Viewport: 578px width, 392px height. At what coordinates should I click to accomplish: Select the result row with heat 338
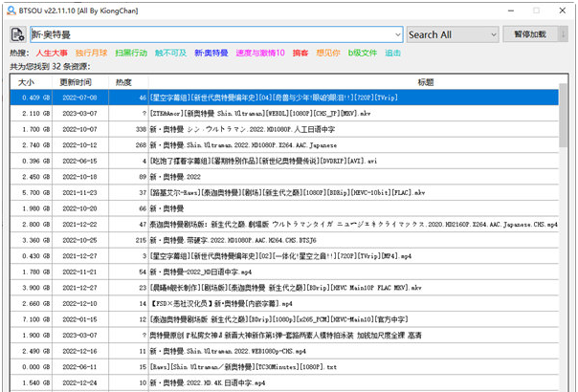click(x=287, y=128)
